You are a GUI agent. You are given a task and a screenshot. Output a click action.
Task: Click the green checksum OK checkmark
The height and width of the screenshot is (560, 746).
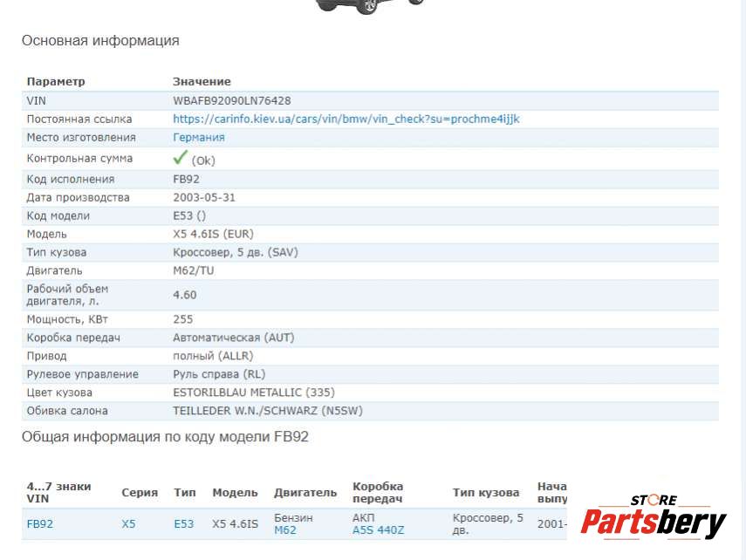pyautogui.click(x=181, y=158)
